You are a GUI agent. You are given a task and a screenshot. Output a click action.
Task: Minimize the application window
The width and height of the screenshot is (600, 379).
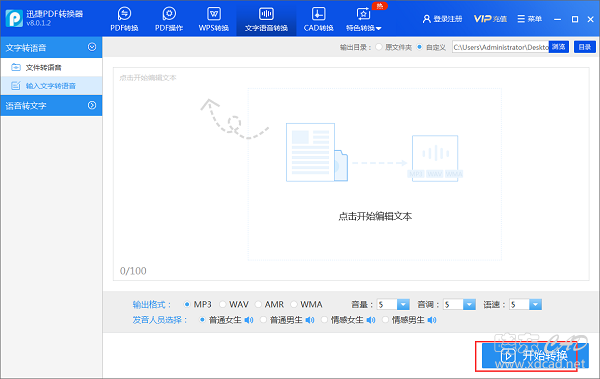pos(558,19)
